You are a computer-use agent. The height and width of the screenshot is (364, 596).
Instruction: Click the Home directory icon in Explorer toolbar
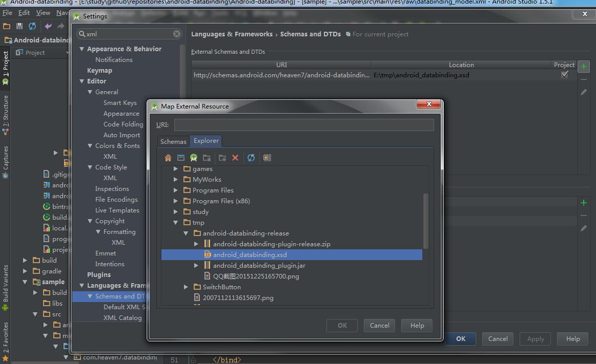[x=168, y=158]
